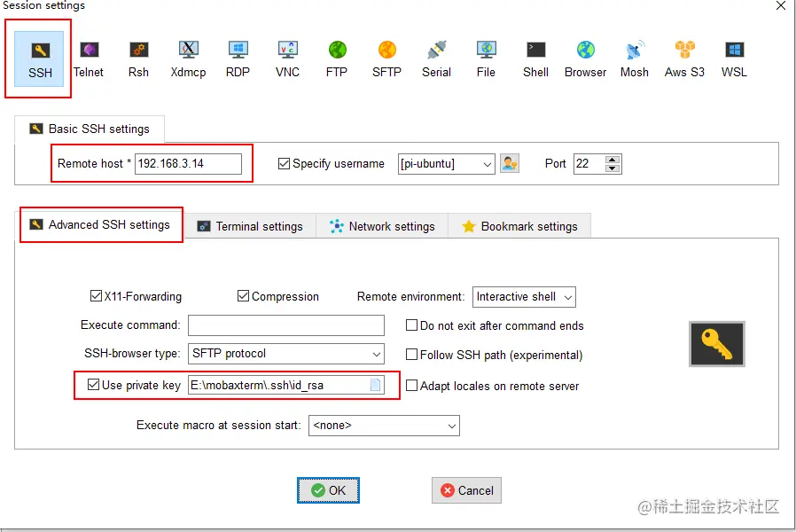Pick the Mosh session icon

pyautogui.click(x=635, y=59)
